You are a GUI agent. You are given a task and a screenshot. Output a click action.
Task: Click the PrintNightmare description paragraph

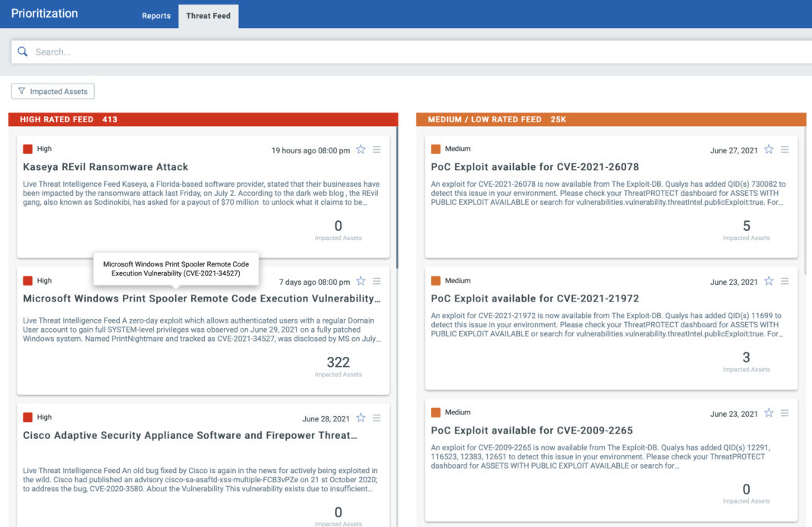201,330
